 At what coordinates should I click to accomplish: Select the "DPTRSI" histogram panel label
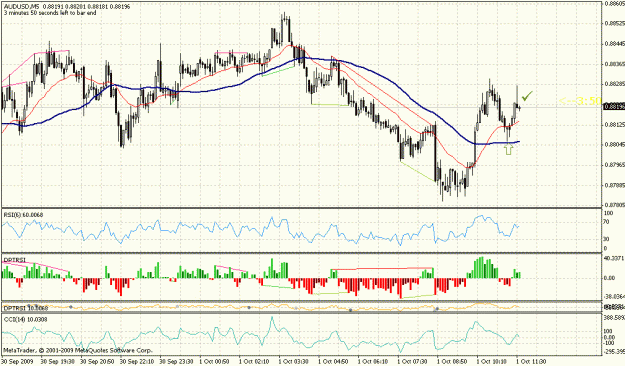[15, 260]
